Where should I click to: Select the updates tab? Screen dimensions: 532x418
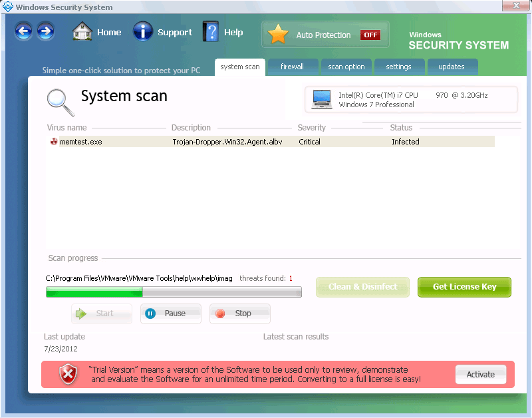(x=451, y=67)
